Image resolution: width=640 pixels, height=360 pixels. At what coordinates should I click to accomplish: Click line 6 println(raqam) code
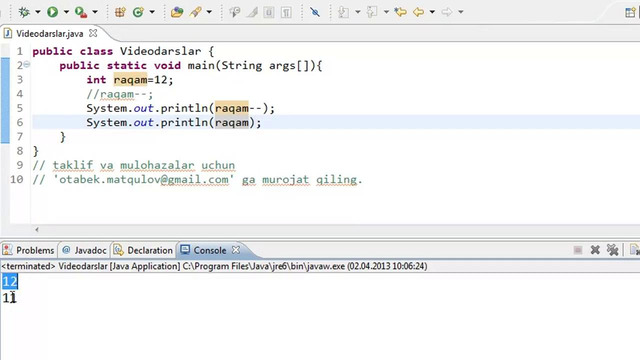pyautogui.click(x=173, y=122)
